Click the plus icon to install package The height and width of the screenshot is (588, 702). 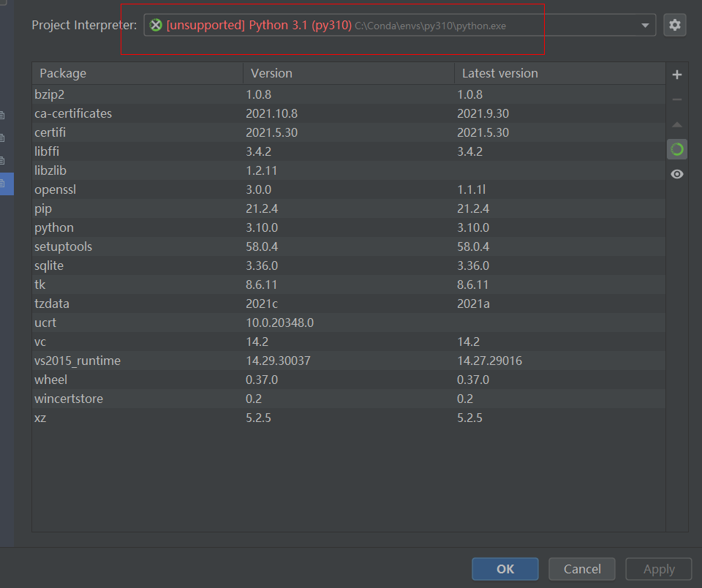[x=677, y=75]
